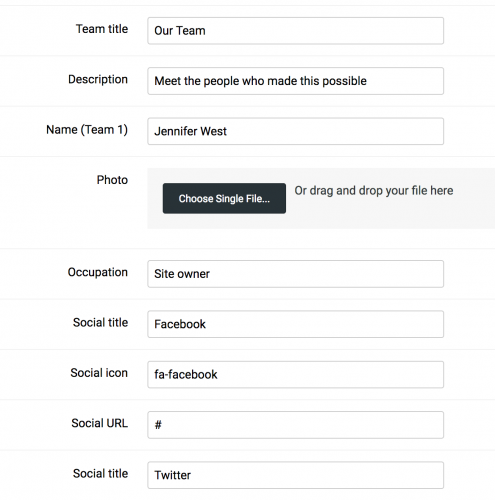This screenshot has height=500, width=495.
Task: Select the Social title field containing Twitter
Action: coord(295,475)
